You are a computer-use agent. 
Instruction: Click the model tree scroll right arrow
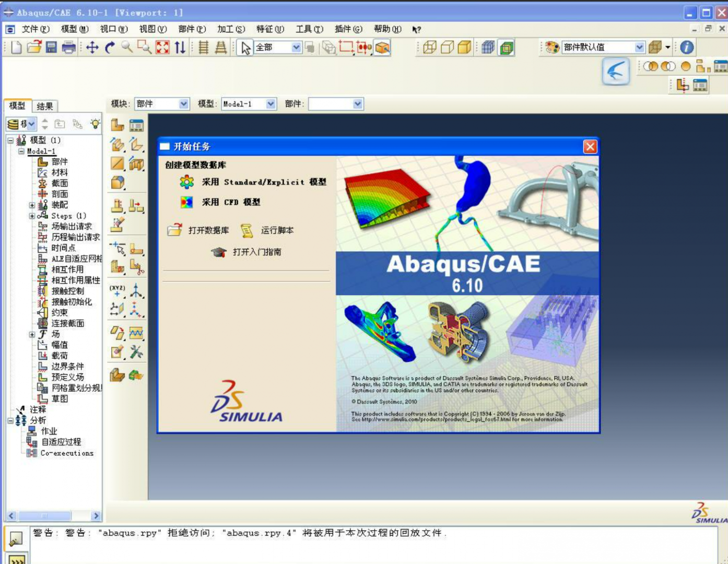click(96, 516)
